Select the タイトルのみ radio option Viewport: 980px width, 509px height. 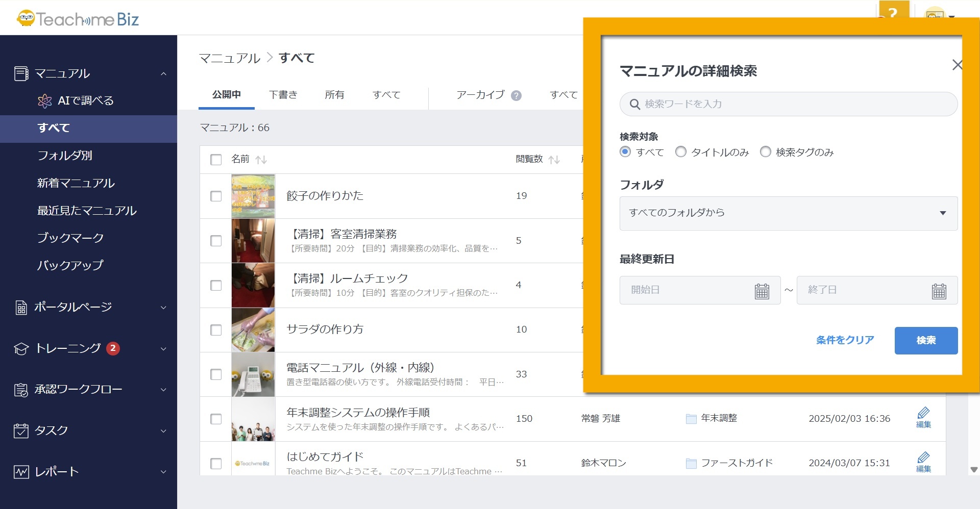tap(680, 152)
